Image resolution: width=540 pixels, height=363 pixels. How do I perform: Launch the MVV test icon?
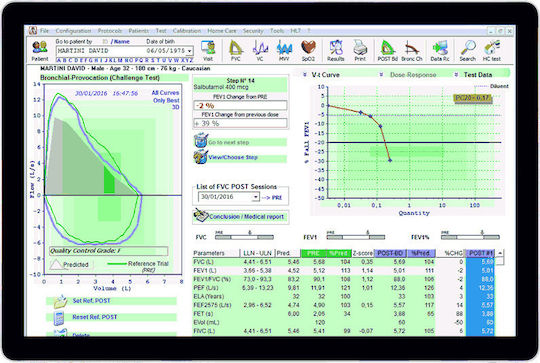pyautogui.click(x=284, y=51)
